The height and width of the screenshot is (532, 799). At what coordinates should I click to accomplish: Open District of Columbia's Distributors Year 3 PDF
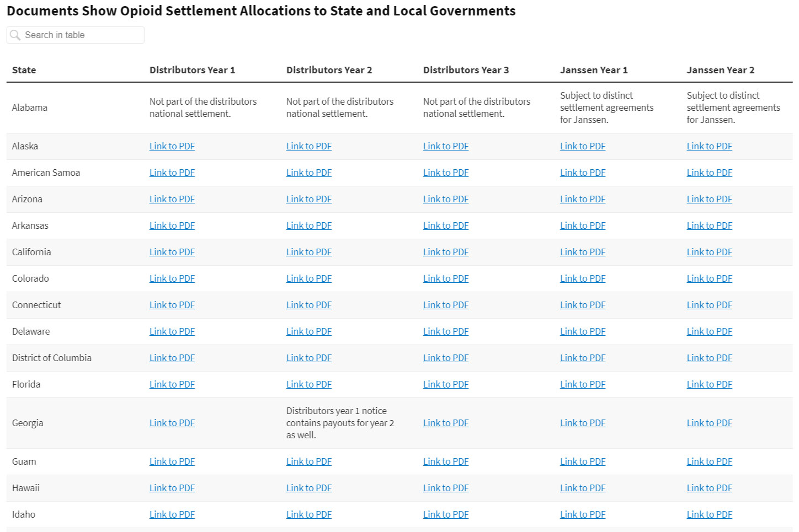pyautogui.click(x=446, y=358)
